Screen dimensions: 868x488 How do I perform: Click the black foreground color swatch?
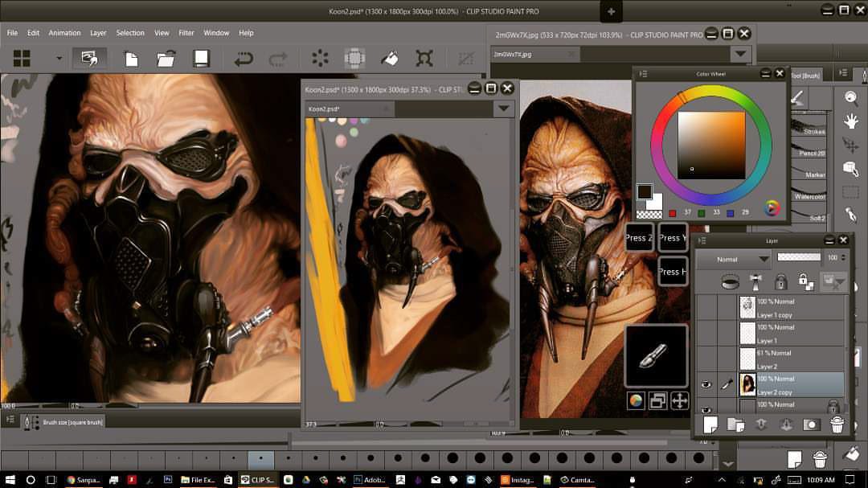pos(644,191)
